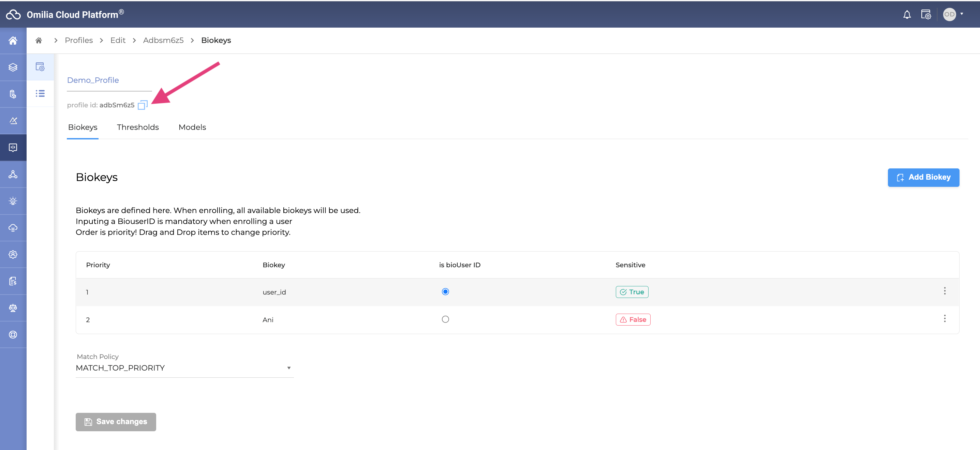
Task: Open the lightbulb insights sidebar icon
Action: [x=13, y=201]
